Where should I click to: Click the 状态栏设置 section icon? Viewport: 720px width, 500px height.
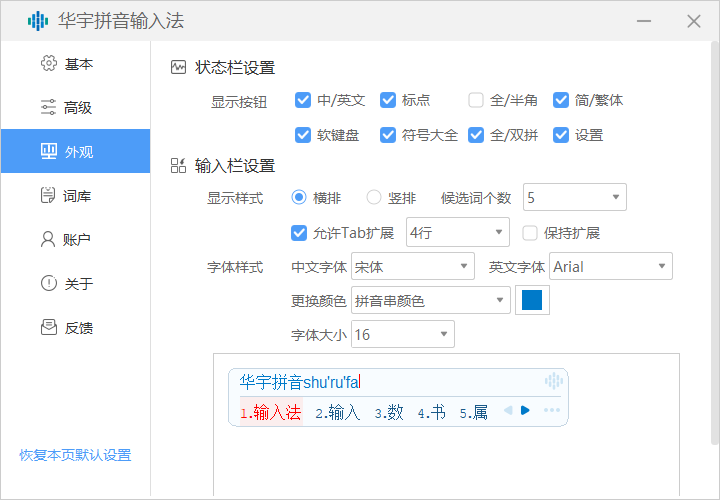[x=178, y=67]
